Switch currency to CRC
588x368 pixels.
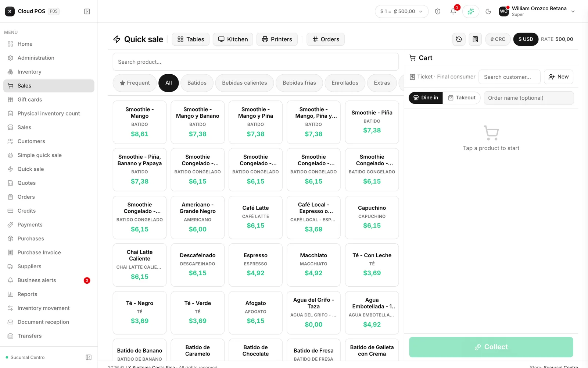pos(498,39)
